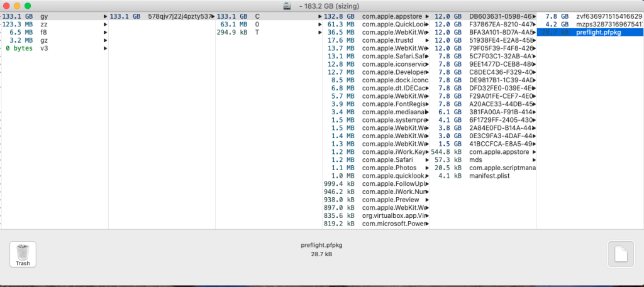Image resolution: width=644 pixels, height=287 pixels.
Task: Select the com.apple.scriptmana entry
Action: click(501, 168)
